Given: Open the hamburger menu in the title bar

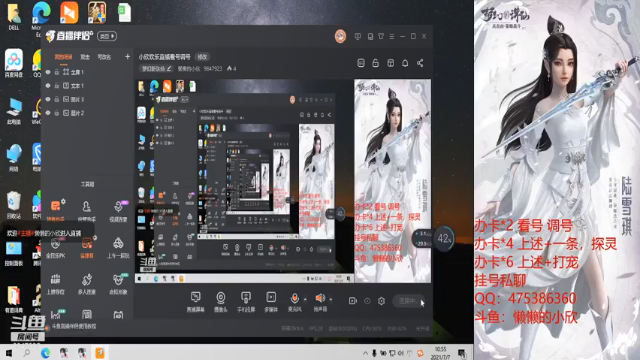Looking at the screenshot, I should pos(392,36).
